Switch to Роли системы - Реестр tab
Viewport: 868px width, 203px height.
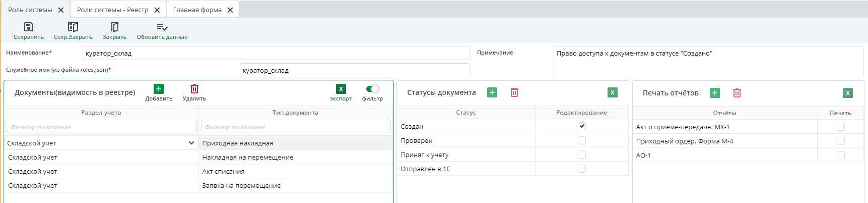pyautogui.click(x=112, y=10)
